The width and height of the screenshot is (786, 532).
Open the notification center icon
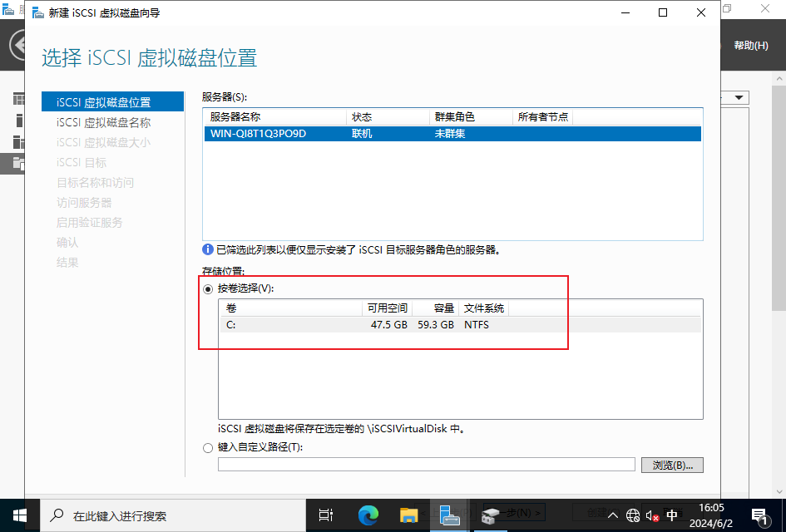click(758, 515)
